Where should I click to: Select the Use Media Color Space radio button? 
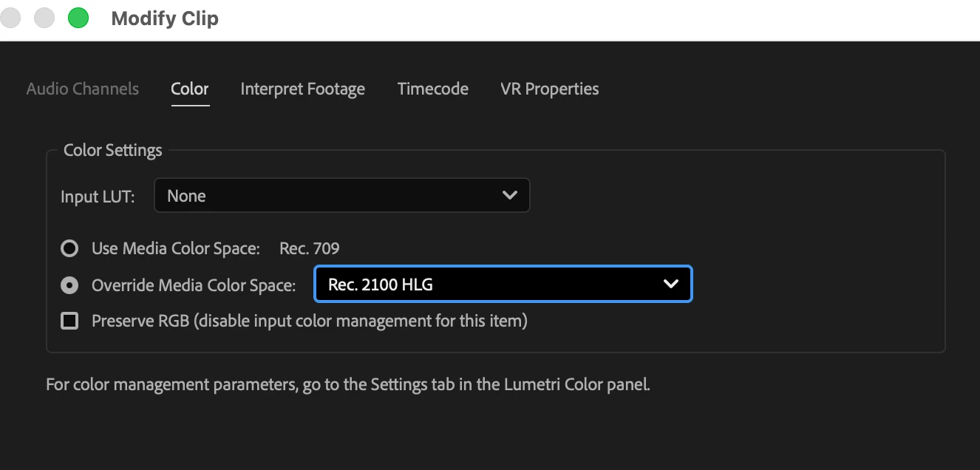pyautogui.click(x=69, y=248)
